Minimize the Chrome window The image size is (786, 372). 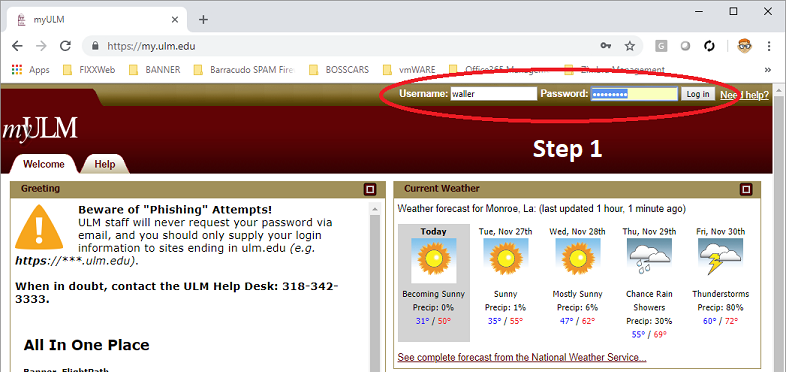(x=698, y=11)
